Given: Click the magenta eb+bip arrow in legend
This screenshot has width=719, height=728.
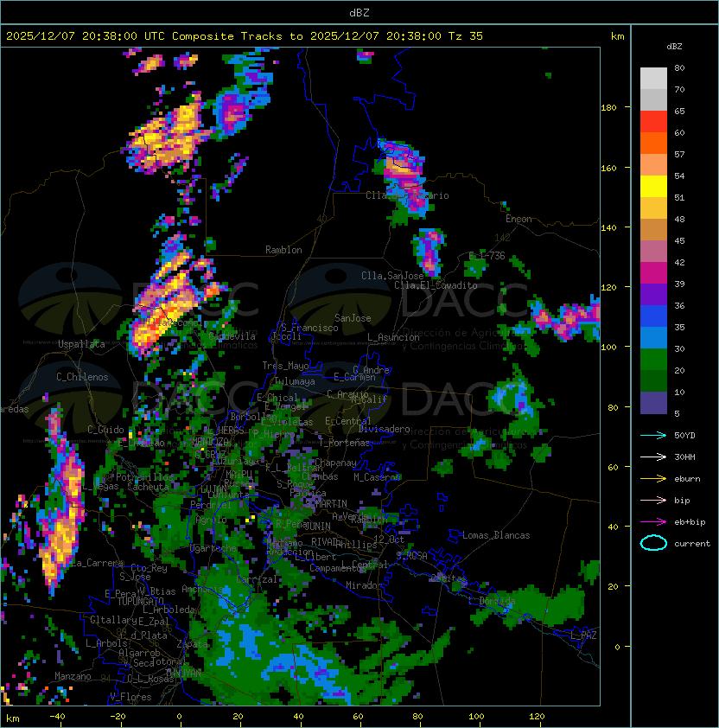Looking at the screenshot, I should [653, 522].
